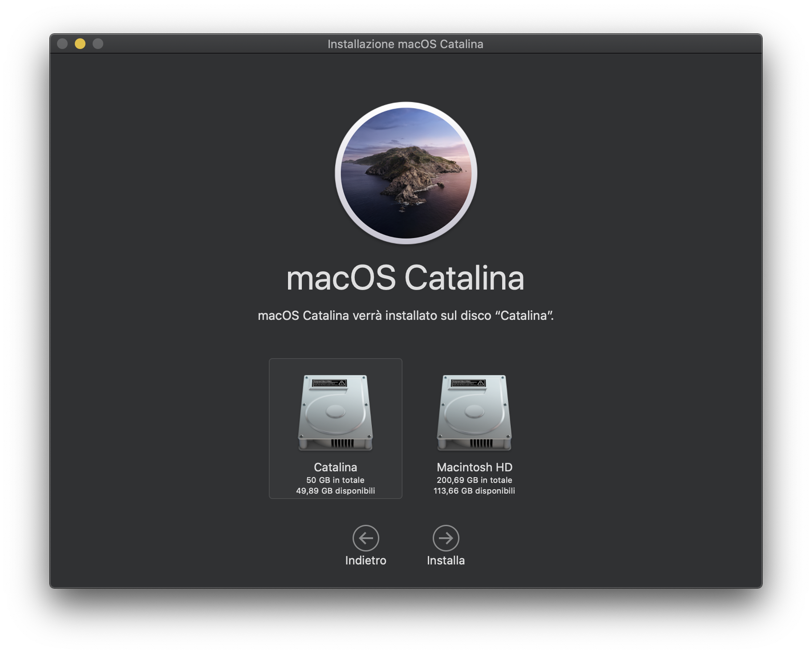Click "113,66 GB disponibili" text
812x654 pixels.
pos(474,491)
